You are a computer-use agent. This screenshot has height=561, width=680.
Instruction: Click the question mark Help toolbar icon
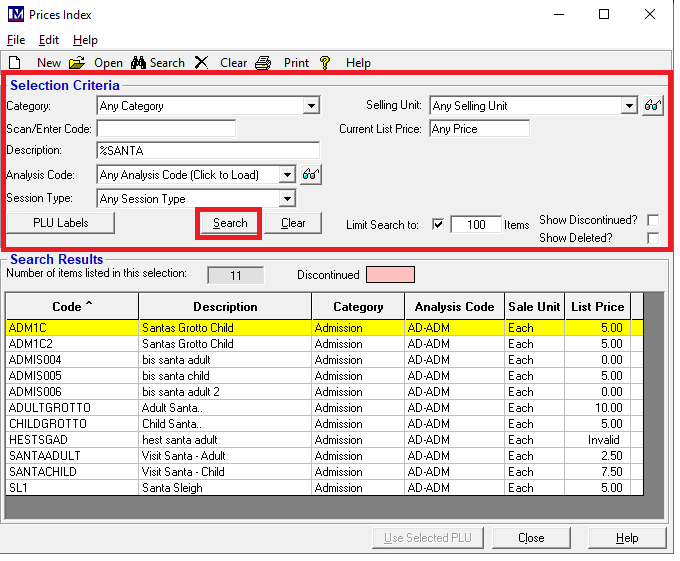[325, 62]
